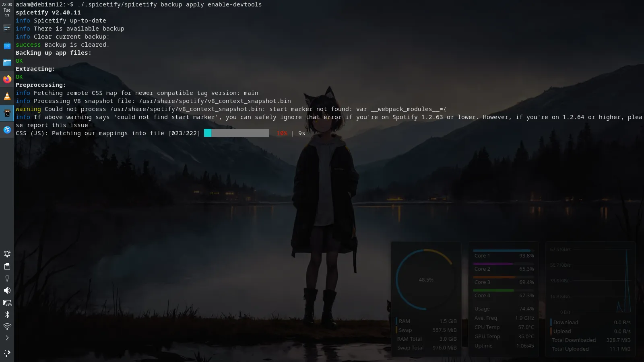Click the Total Downloaded '328.7 MiB' value

pos(619,340)
